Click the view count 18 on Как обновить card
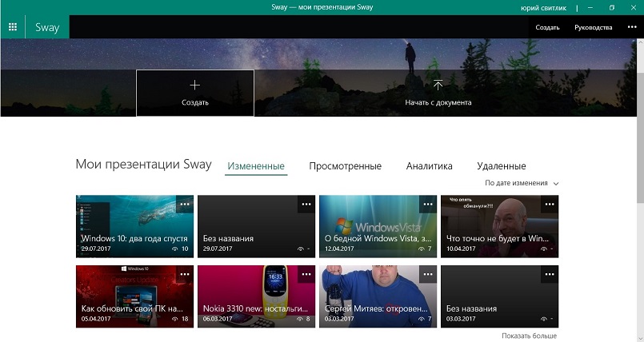This screenshot has height=342, width=644. [185, 319]
